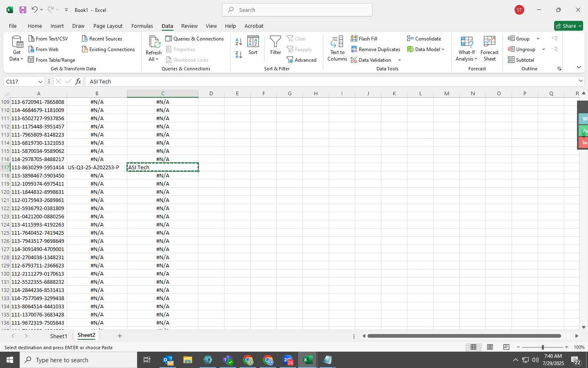Click the Share button

coord(568,26)
